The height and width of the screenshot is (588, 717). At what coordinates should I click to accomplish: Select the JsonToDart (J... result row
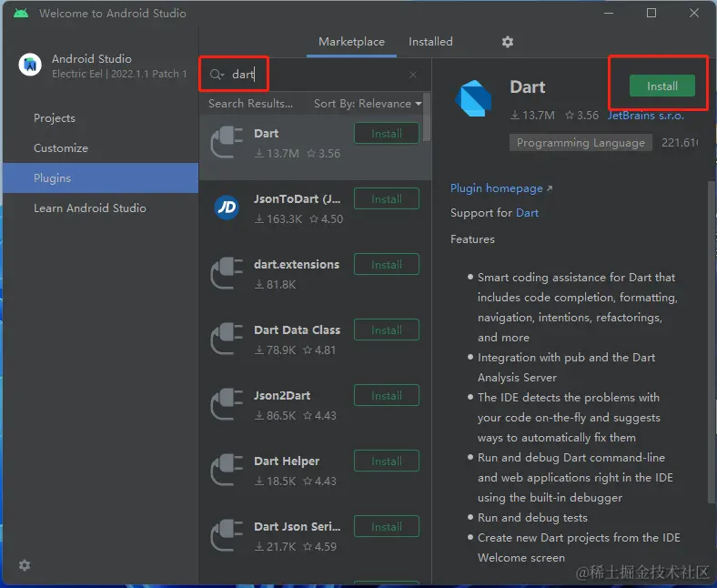pos(316,213)
